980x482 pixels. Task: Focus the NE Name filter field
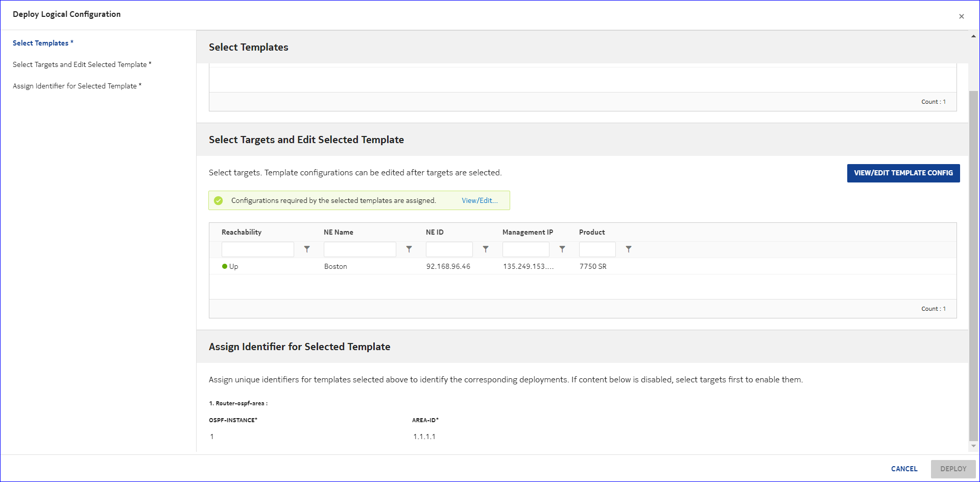point(360,249)
